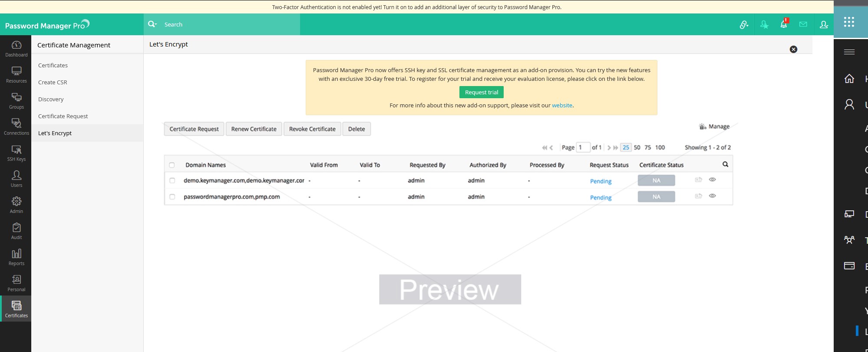Select the demo.keymanager.com row checkbox
868x352 pixels.
tap(172, 180)
